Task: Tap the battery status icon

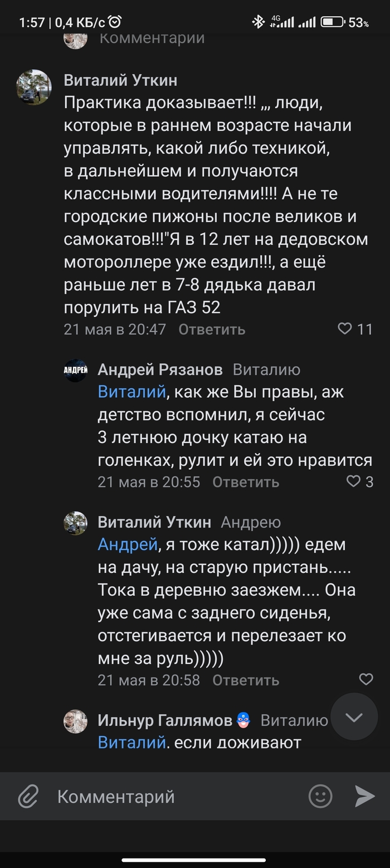Action: pyautogui.click(x=332, y=22)
